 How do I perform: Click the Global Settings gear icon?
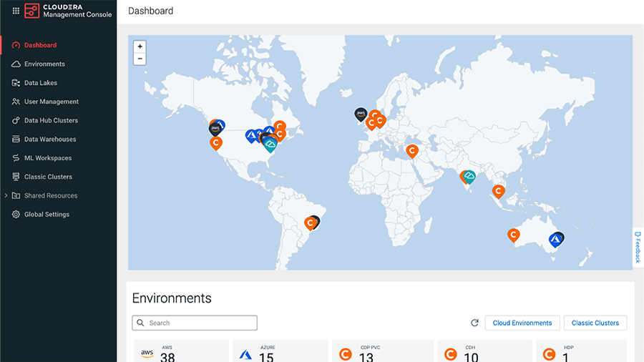[x=16, y=214]
